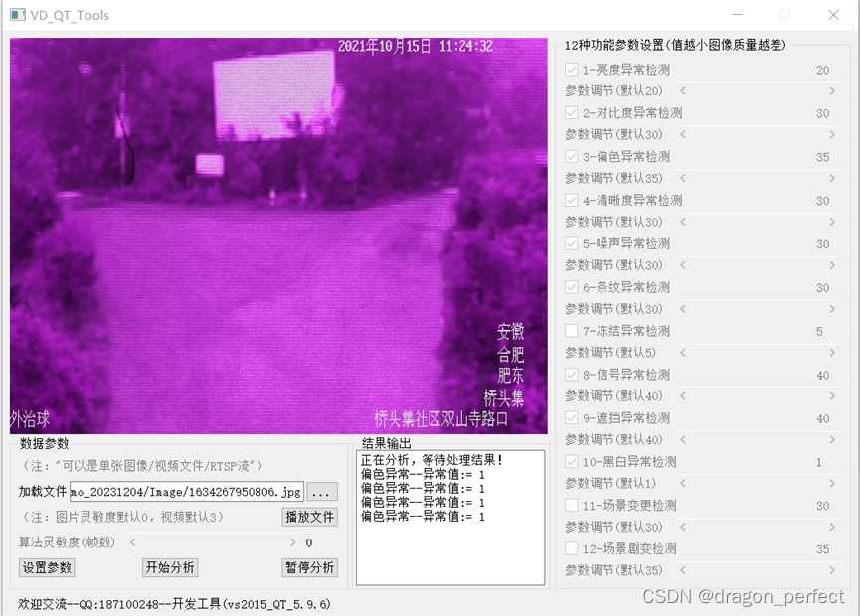Image resolution: width=860 pixels, height=616 pixels.
Task: Toggle the 3-偏色异常检测 checkbox
Action: 571,157
